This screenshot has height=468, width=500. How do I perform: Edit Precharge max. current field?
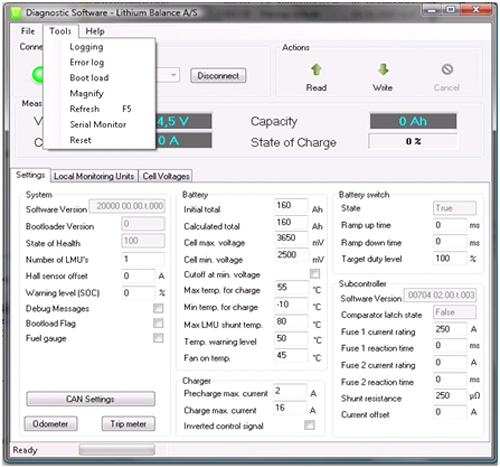coord(290,391)
